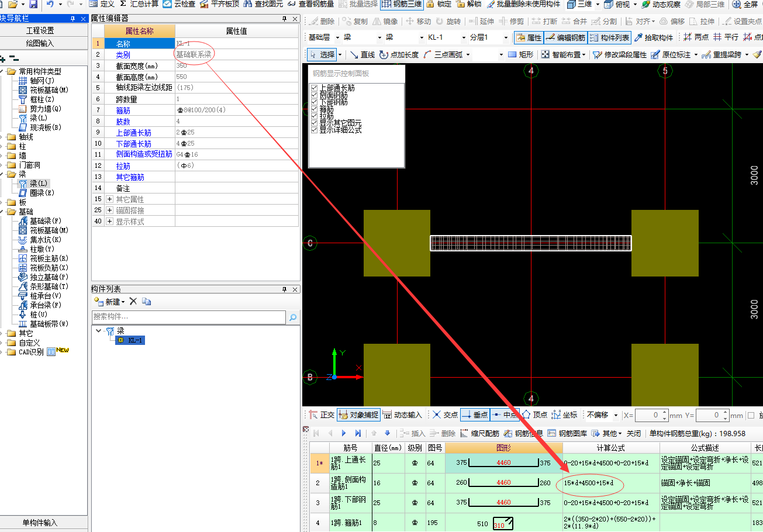Toggle 上部通长筋 display checkbox
Screen dimensions: 763x532
314,88
